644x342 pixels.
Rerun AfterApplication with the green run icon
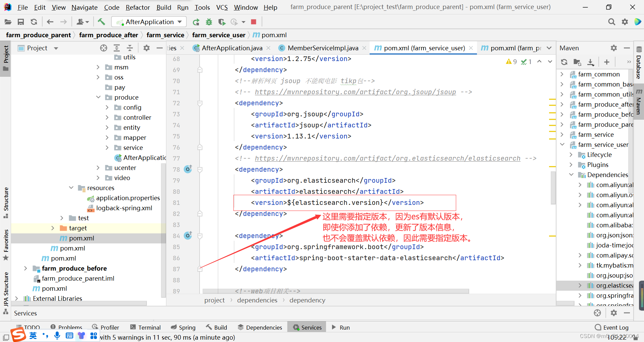196,22
